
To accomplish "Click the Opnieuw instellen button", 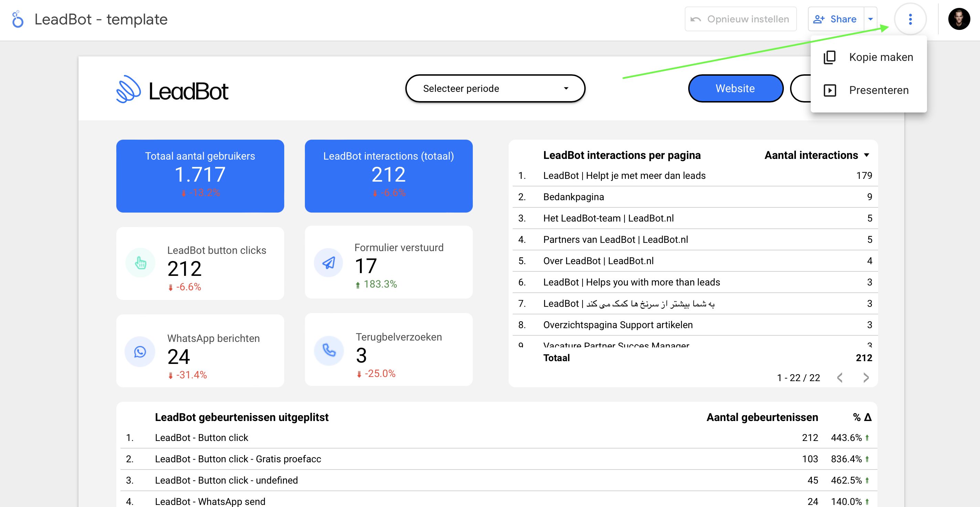I will pyautogui.click(x=740, y=19).
